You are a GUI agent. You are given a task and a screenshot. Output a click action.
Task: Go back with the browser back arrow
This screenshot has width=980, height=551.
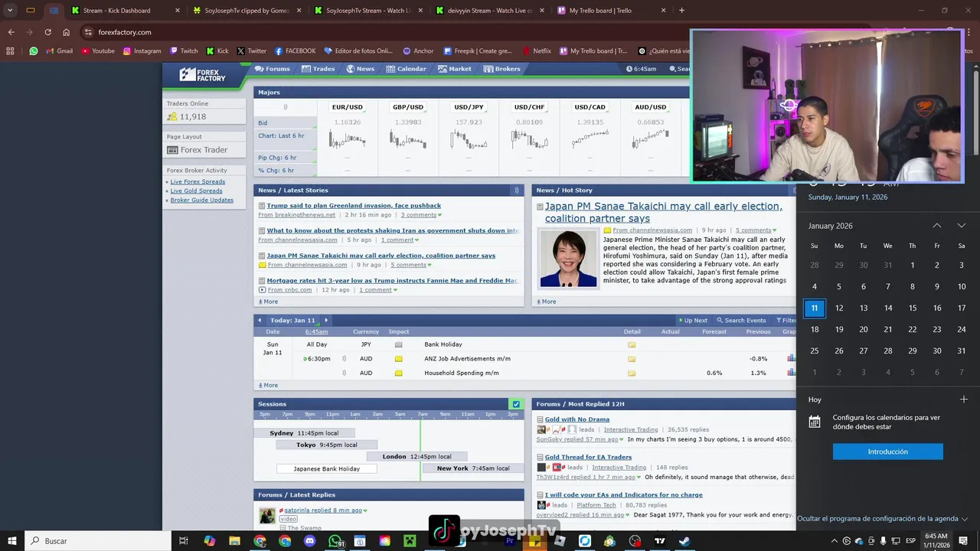click(11, 32)
